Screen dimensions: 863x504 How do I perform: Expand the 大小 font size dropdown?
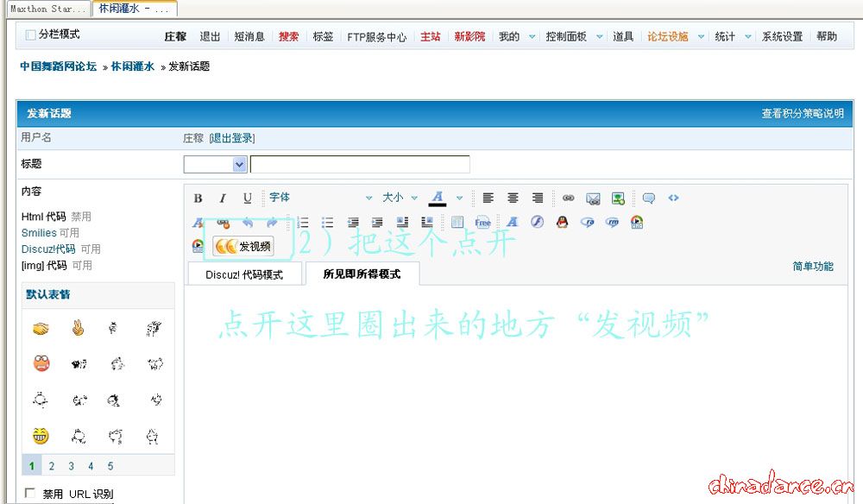pyautogui.click(x=400, y=198)
